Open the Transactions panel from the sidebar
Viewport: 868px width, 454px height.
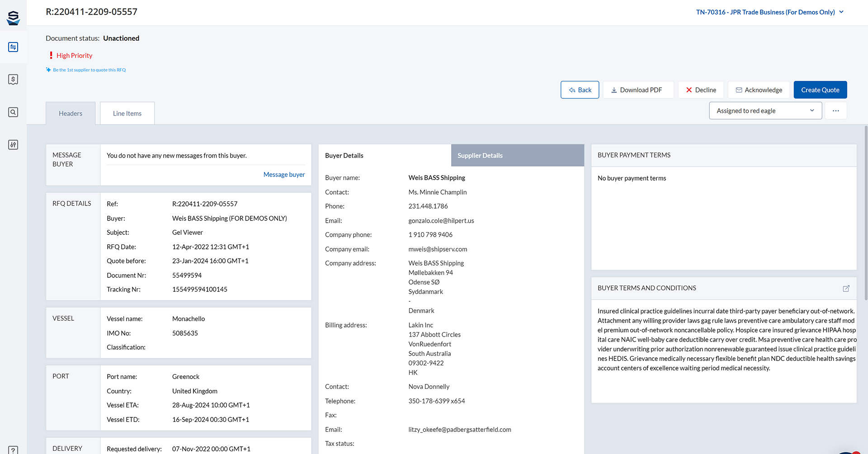(13, 47)
